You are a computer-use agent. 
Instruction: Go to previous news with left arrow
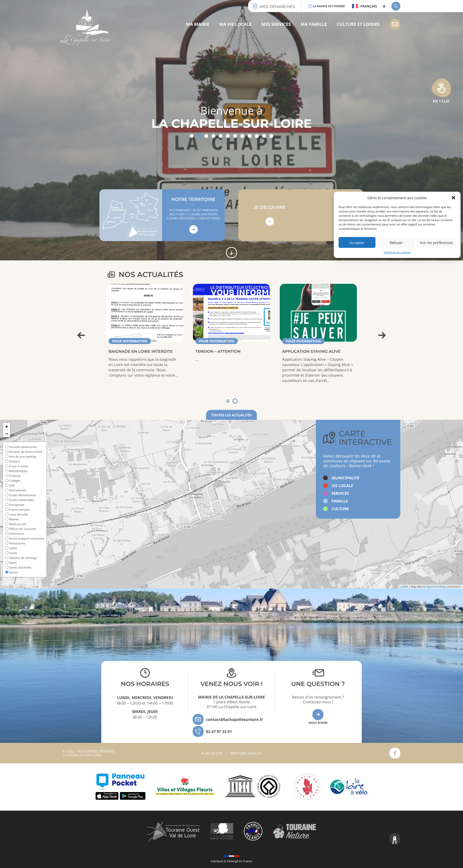click(81, 335)
